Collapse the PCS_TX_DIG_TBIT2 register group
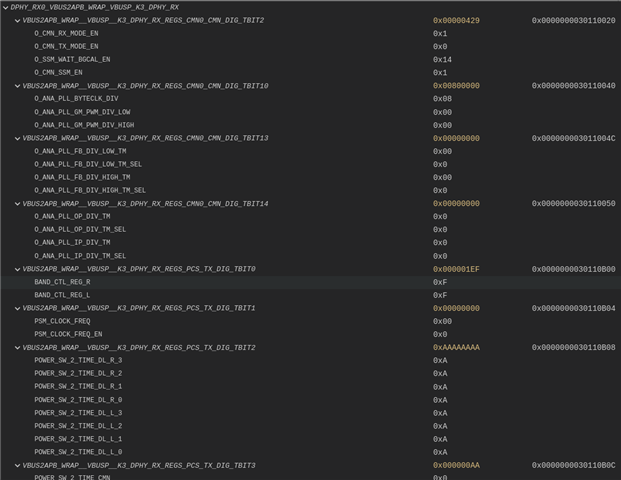 [17, 347]
